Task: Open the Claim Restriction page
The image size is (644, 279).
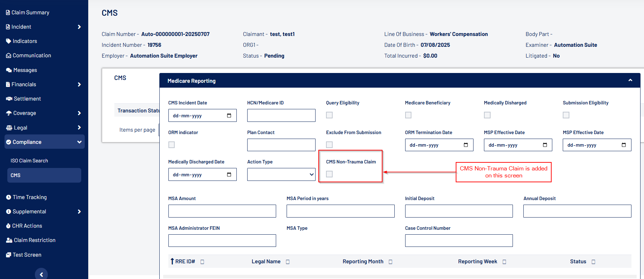Action: coord(35,240)
